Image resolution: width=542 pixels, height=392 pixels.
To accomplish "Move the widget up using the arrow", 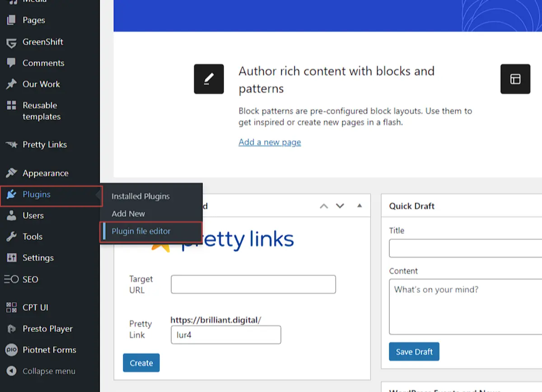I will click(324, 205).
